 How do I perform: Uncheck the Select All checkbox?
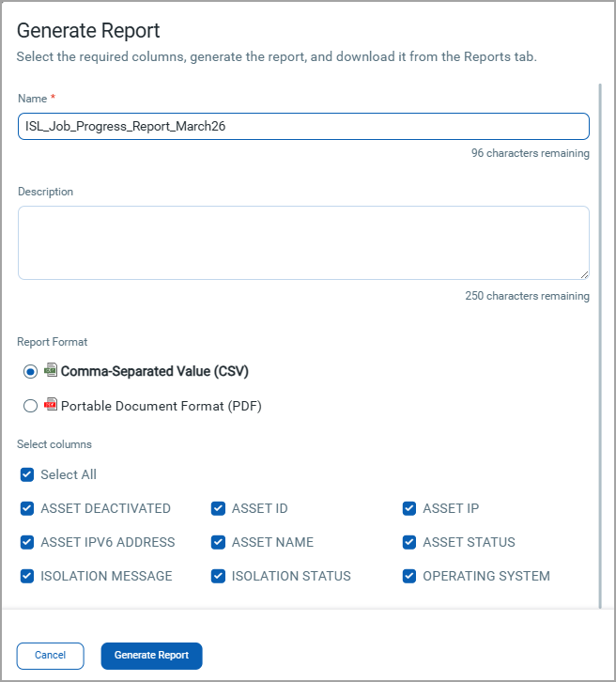[27, 474]
